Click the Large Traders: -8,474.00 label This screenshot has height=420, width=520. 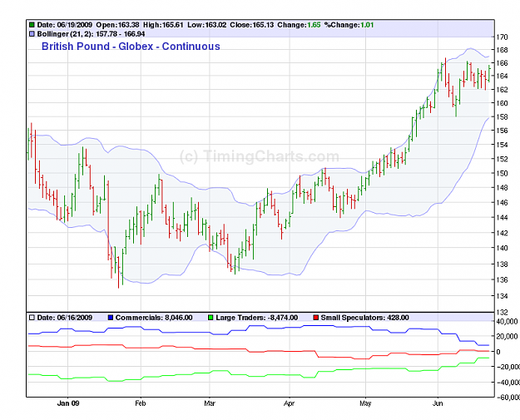pos(257,318)
